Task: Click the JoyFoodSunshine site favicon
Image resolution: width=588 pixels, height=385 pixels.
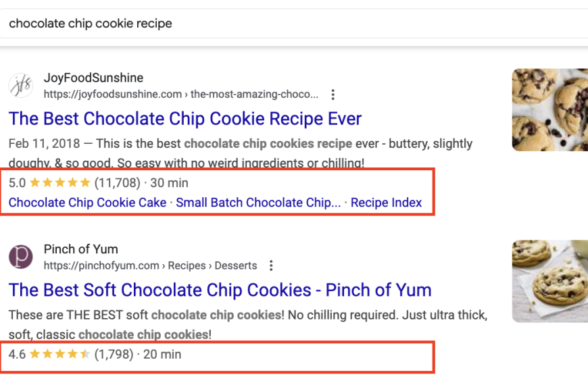Action: pyautogui.click(x=21, y=86)
